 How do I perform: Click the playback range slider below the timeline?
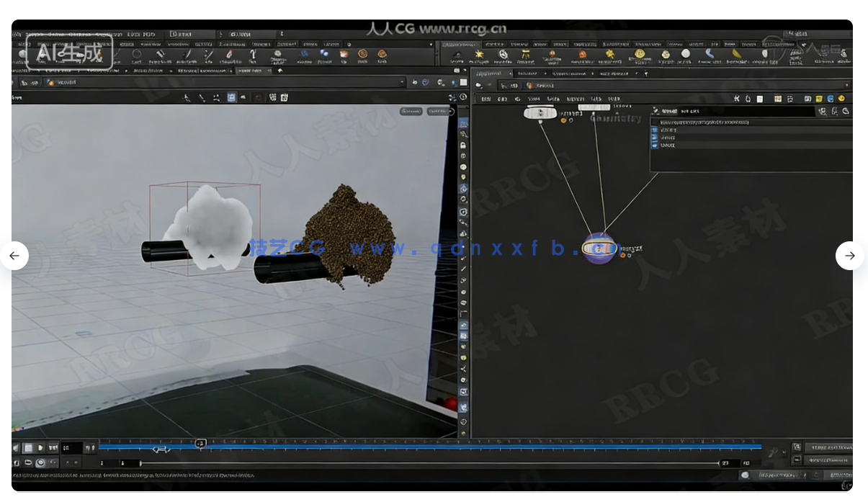[429, 463]
